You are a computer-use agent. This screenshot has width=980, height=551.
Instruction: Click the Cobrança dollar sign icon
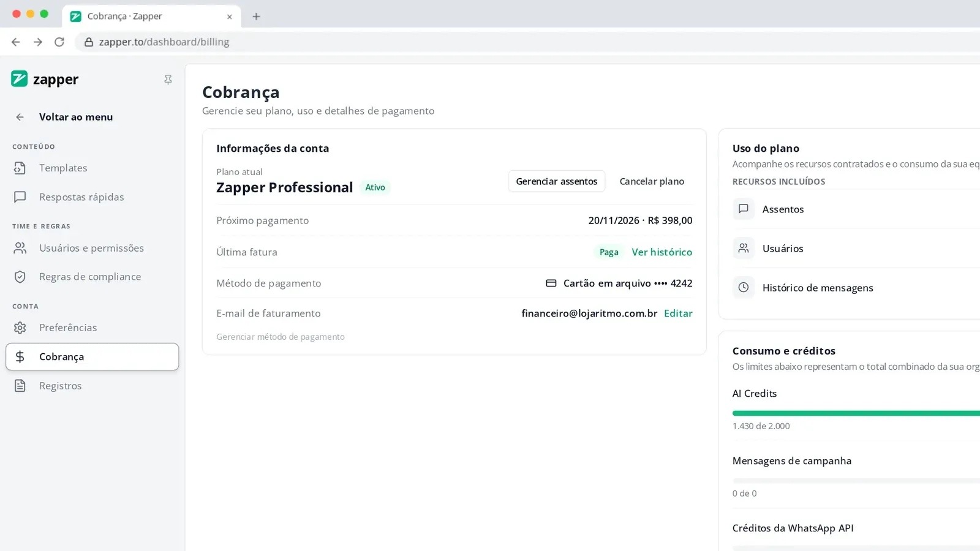click(20, 357)
